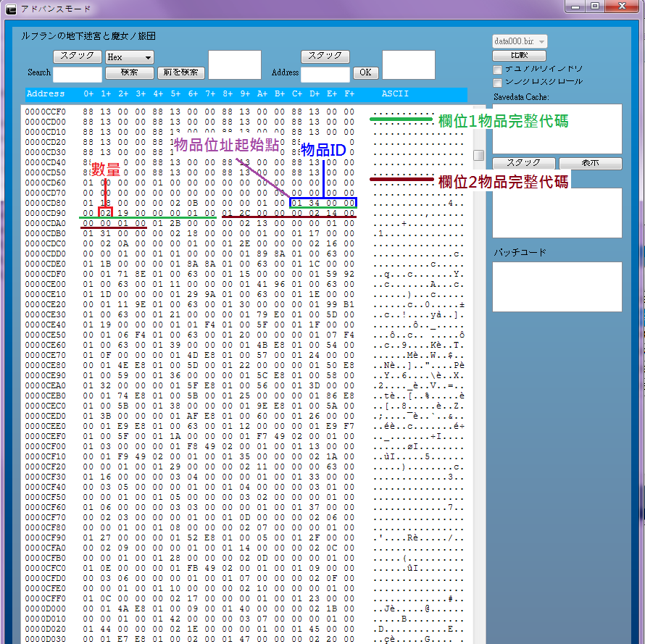645x644 pixels.
Task: Click OK next to Address field
Action: (x=365, y=72)
